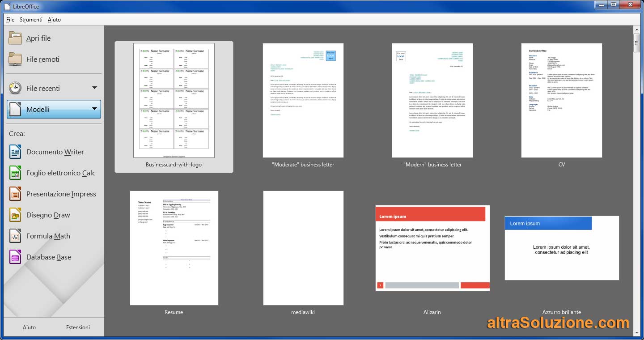Click the vertical scrollbar thumb
The width and height of the screenshot is (644, 340).
coord(637,43)
